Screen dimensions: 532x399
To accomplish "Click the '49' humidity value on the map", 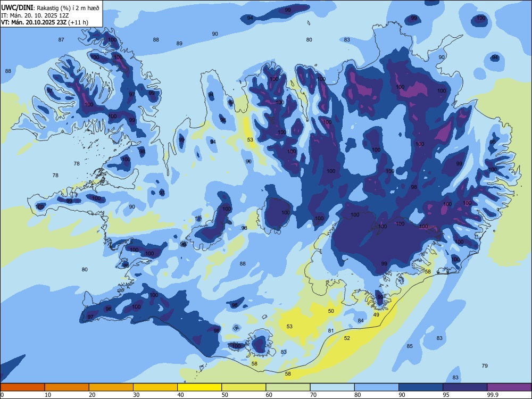I will pyautogui.click(x=376, y=315).
